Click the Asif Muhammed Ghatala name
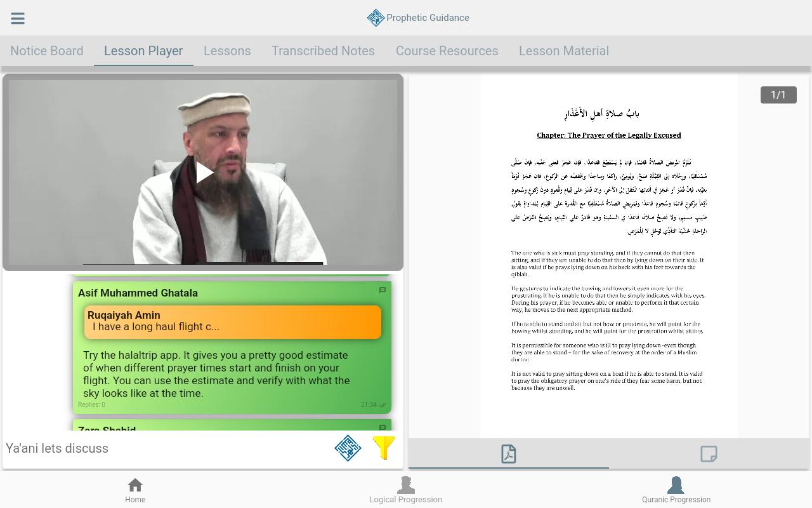812x508 pixels. (138, 293)
